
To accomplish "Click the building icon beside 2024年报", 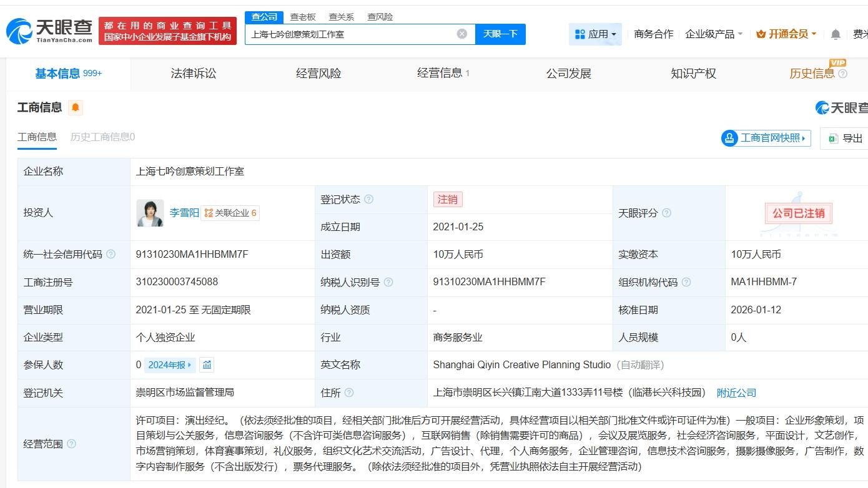I will click(208, 364).
